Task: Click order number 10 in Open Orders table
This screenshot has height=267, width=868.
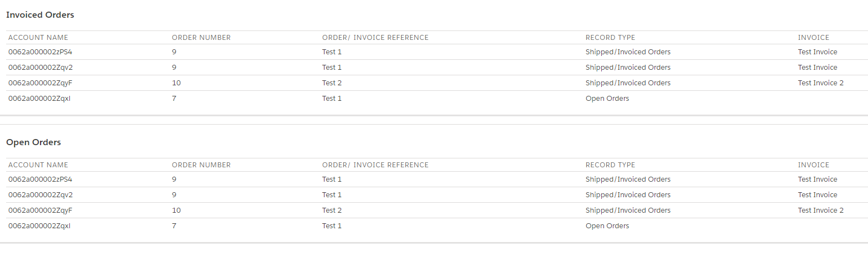Action: (x=176, y=210)
